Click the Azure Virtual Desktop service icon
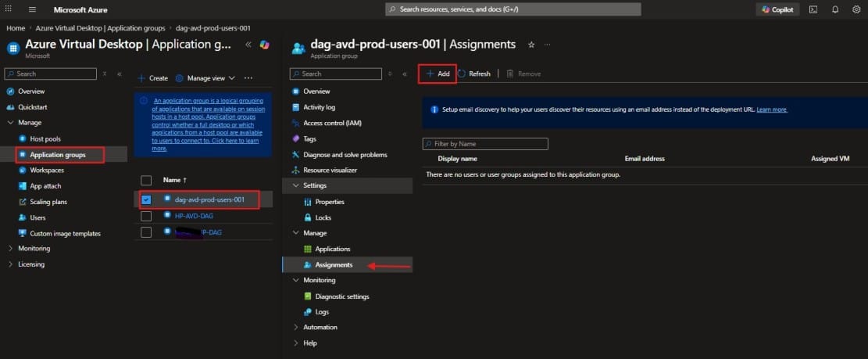The image size is (868, 359). pos(13,48)
